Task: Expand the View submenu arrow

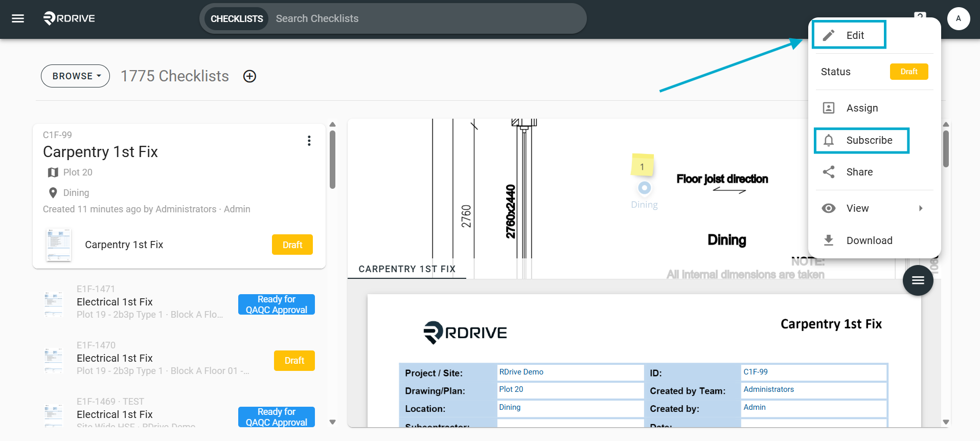Action: [921, 208]
